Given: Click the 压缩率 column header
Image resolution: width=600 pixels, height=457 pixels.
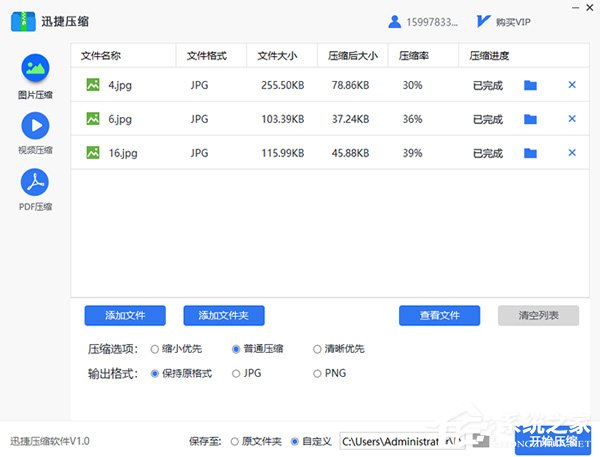Looking at the screenshot, I should [x=413, y=56].
